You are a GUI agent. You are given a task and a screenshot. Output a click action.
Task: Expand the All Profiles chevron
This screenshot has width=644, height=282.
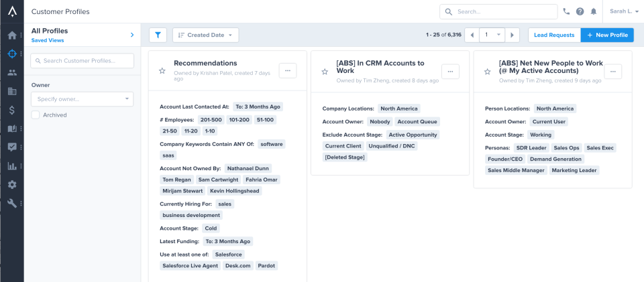pyautogui.click(x=132, y=35)
